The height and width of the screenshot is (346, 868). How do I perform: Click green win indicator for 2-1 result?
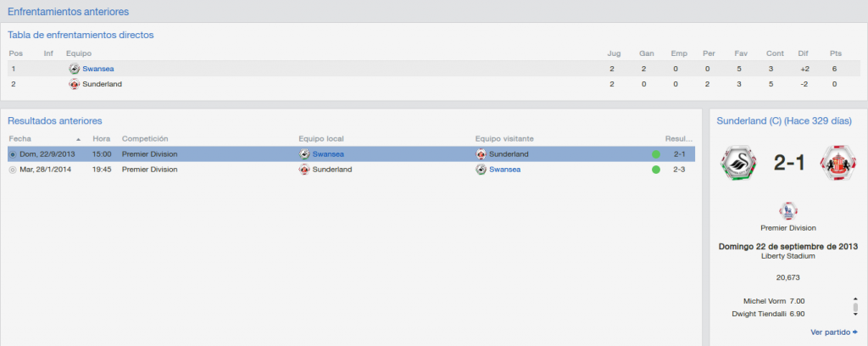pos(656,154)
